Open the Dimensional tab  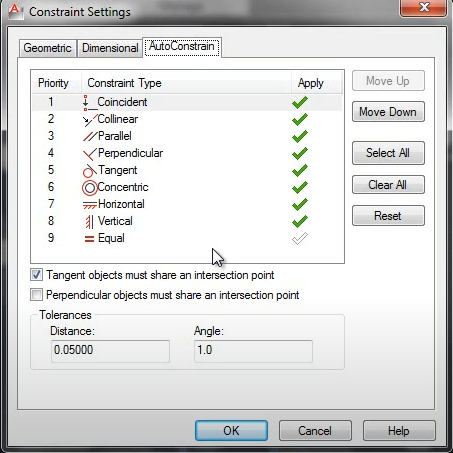click(110, 48)
